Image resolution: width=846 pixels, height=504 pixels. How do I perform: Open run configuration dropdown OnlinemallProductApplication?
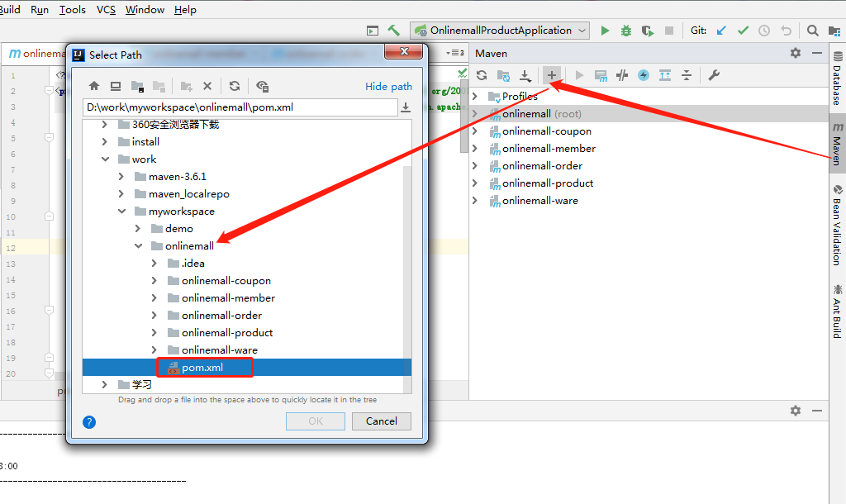click(x=499, y=31)
